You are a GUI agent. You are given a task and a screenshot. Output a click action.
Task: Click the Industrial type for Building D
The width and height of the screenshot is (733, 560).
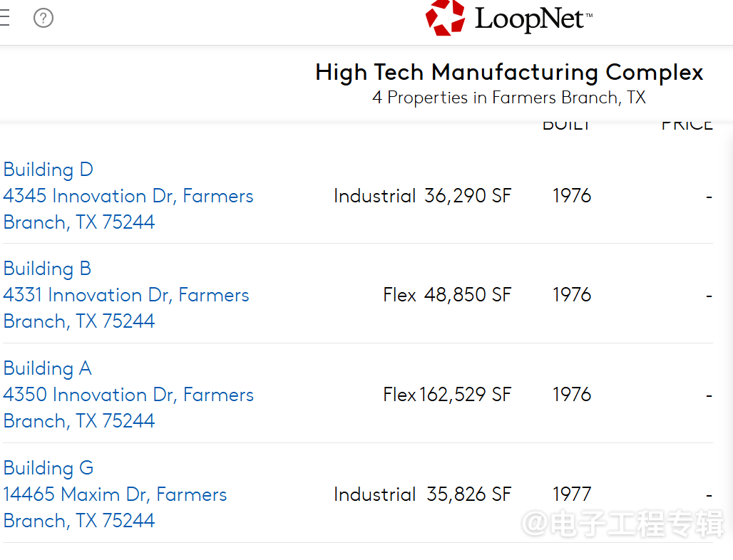click(374, 196)
